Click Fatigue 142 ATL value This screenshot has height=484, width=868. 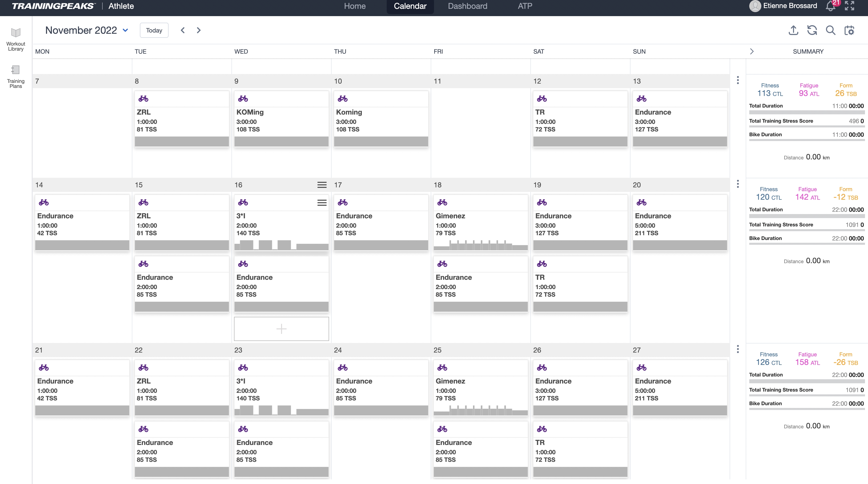coord(807,197)
